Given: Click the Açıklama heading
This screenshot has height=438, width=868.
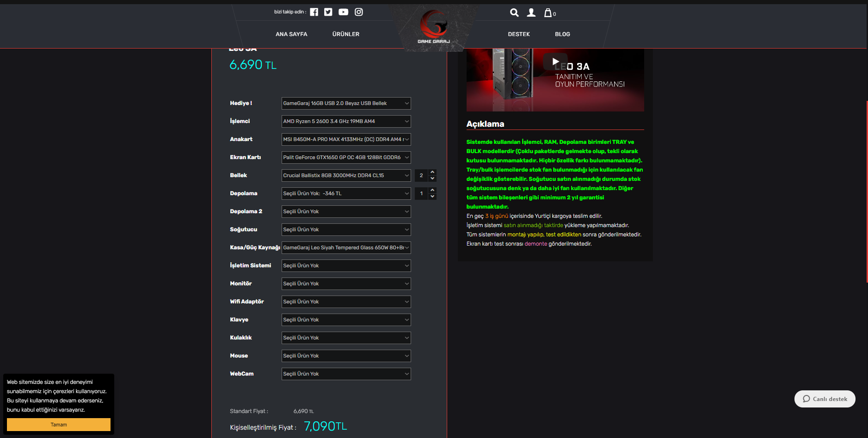Looking at the screenshot, I should [x=485, y=124].
